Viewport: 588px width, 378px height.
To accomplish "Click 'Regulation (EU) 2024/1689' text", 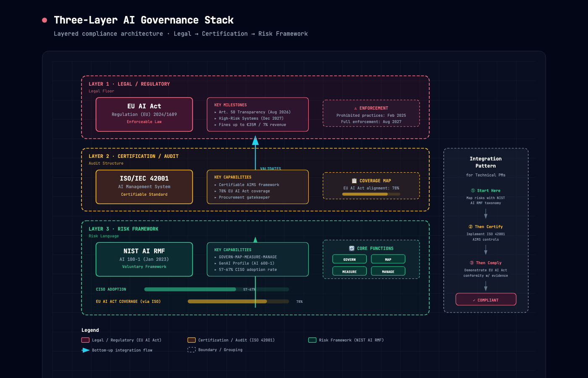I will tap(144, 114).
